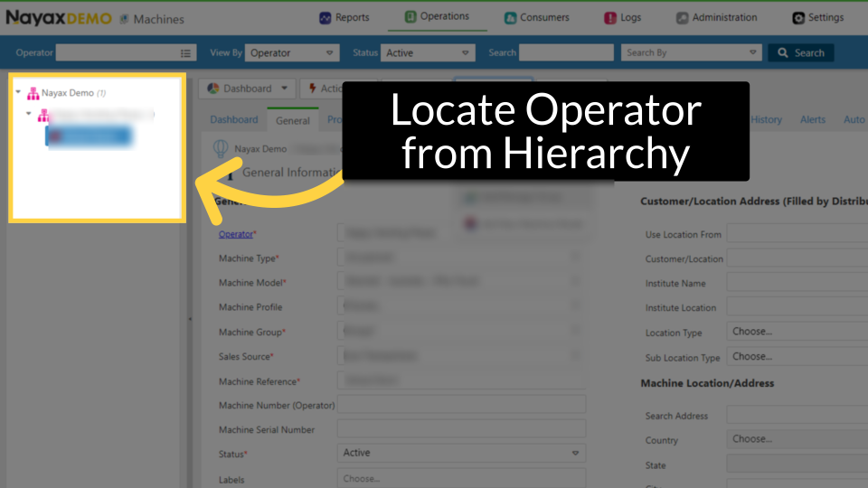Select the highlighted machine tree item
Screen dimensions: 868x488
[90, 136]
